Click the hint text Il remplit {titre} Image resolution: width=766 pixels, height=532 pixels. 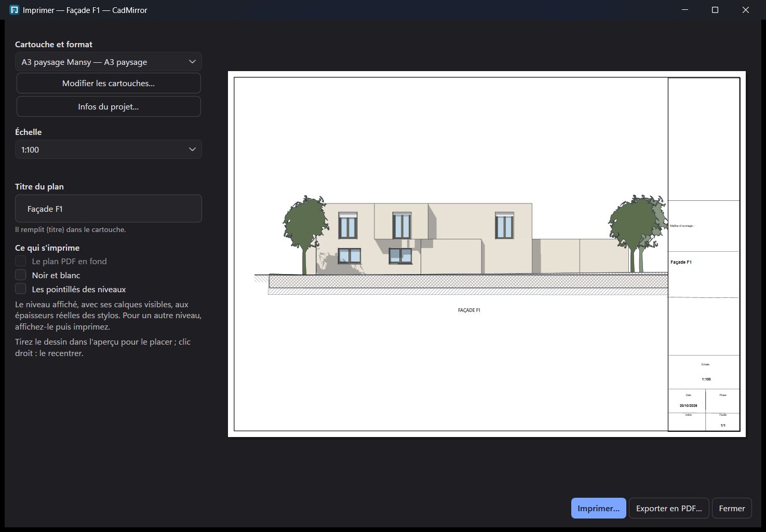(71, 229)
